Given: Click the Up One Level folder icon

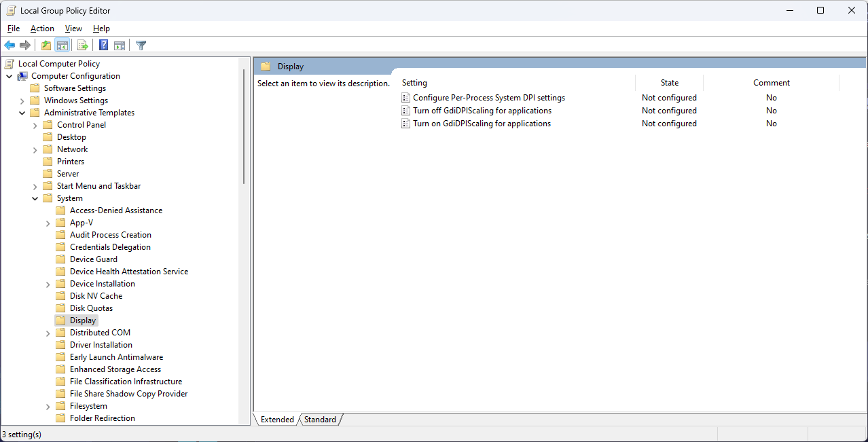Looking at the screenshot, I should point(46,45).
